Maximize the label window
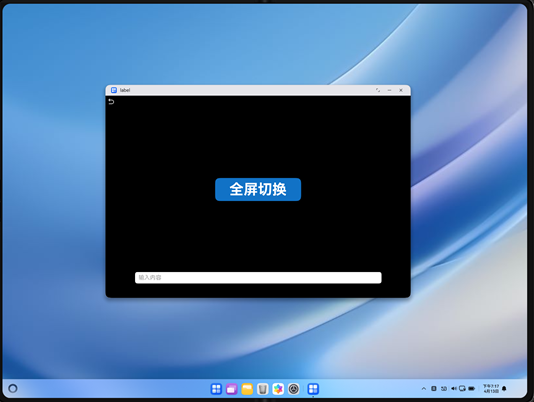 coord(378,90)
